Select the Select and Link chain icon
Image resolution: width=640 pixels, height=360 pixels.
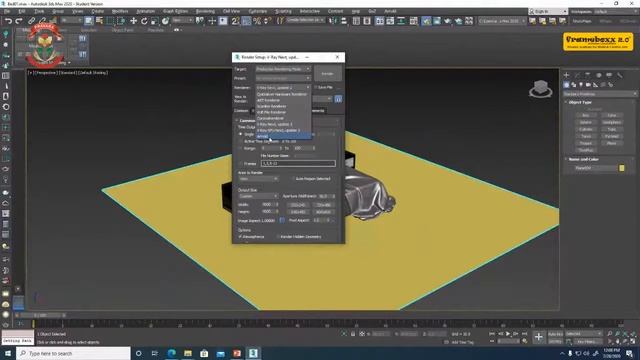pyautogui.click(x=31, y=21)
